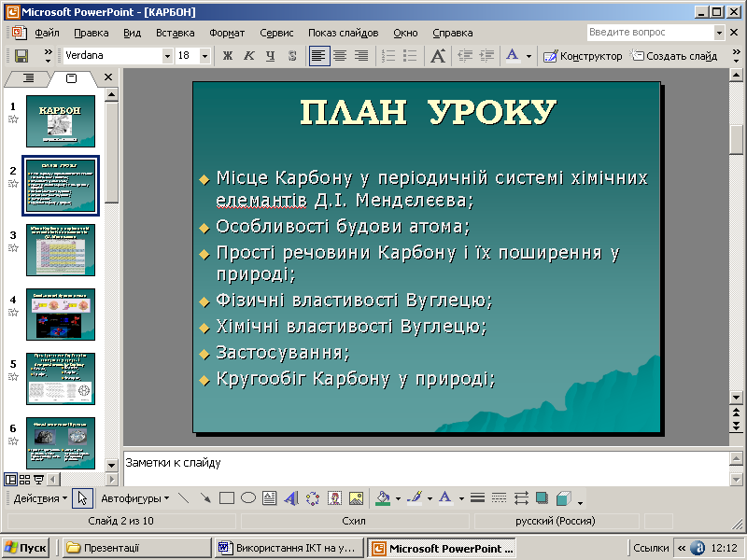Select Objects arrow pointer tool

click(82, 498)
